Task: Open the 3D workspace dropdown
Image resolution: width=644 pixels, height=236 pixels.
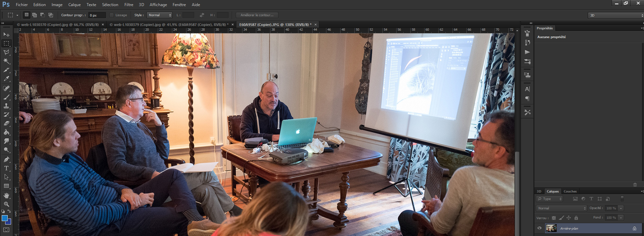Action: [x=616, y=16]
